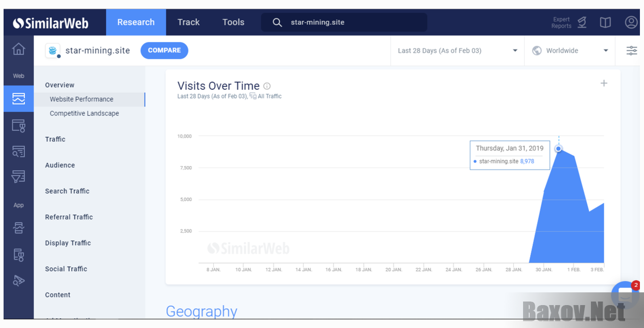The width and height of the screenshot is (644, 328).
Task: Click the Expert Reports icon
Action: (x=582, y=22)
